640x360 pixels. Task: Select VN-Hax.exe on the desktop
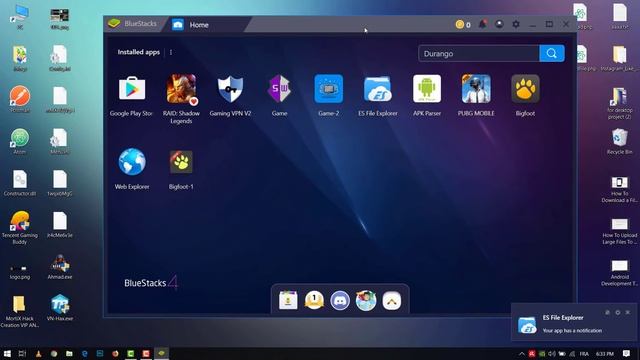click(x=60, y=308)
